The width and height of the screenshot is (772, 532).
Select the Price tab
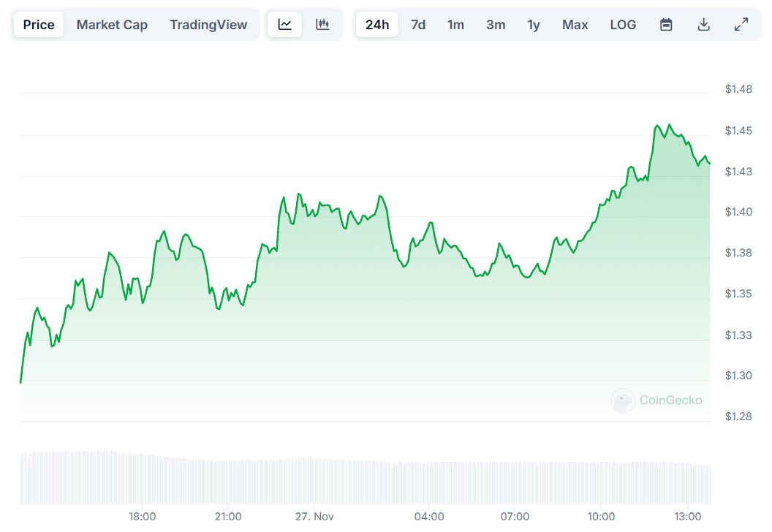pyautogui.click(x=39, y=25)
